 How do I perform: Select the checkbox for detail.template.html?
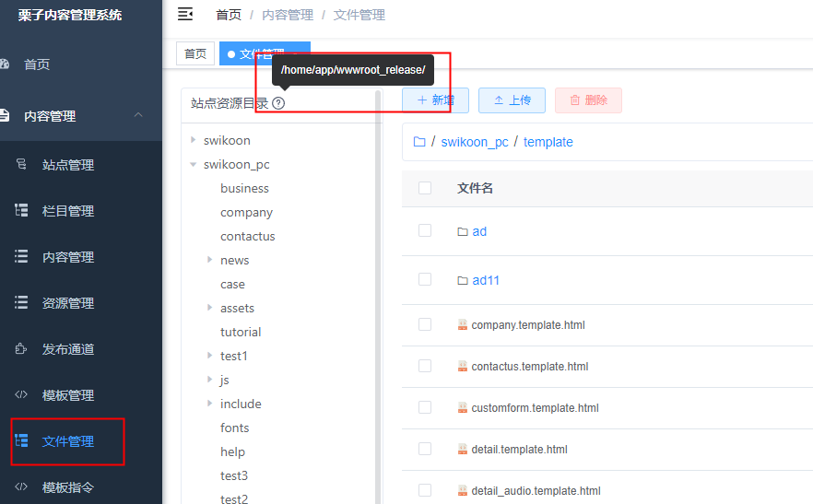tap(425, 449)
